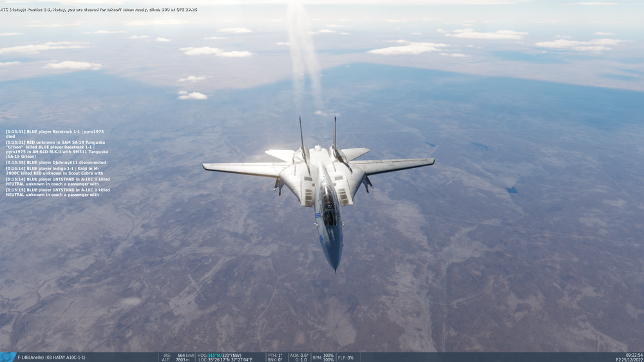Click the 'DJohnny611 disconnected' log entry

tap(55, 163)
